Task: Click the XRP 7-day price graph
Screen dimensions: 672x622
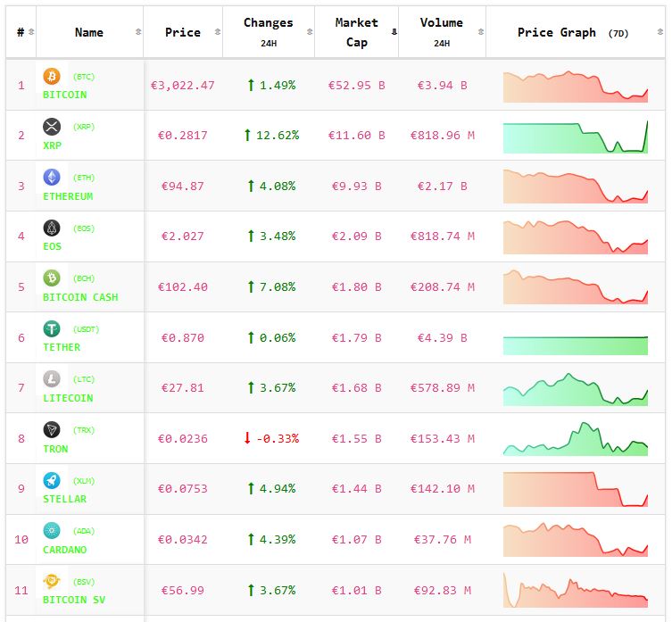Action: 576,137
